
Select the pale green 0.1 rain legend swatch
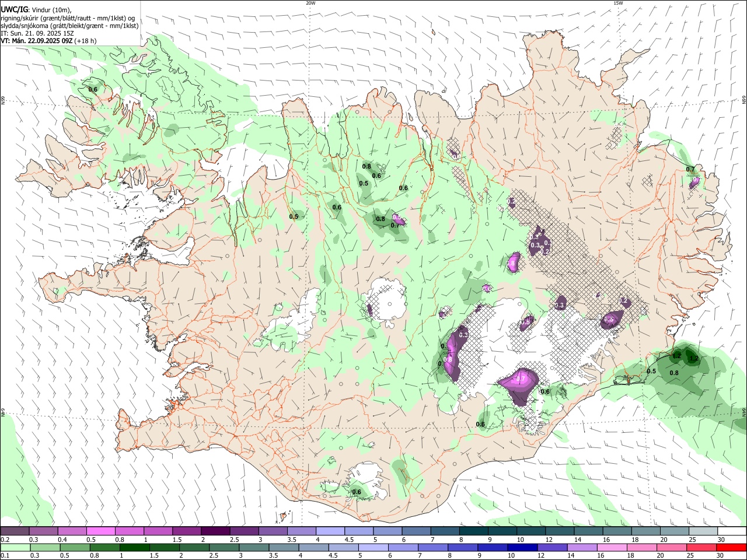pyautogui.click(x=15, y=548)
